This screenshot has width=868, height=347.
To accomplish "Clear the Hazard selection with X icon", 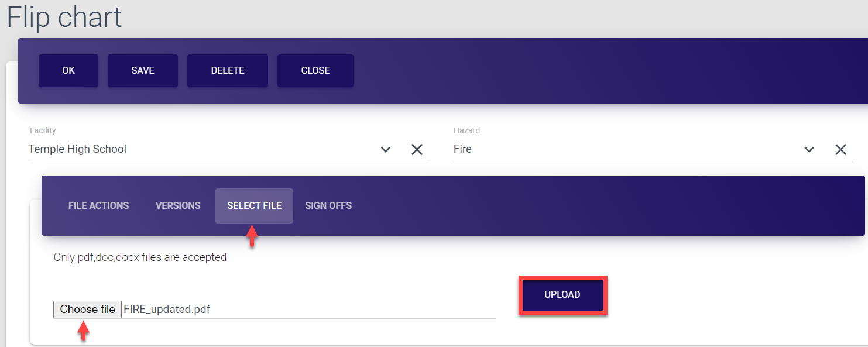I will point(840,150).
